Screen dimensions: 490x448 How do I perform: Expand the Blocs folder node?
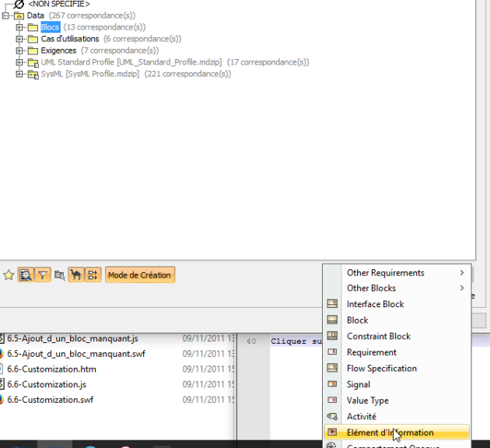19,27
